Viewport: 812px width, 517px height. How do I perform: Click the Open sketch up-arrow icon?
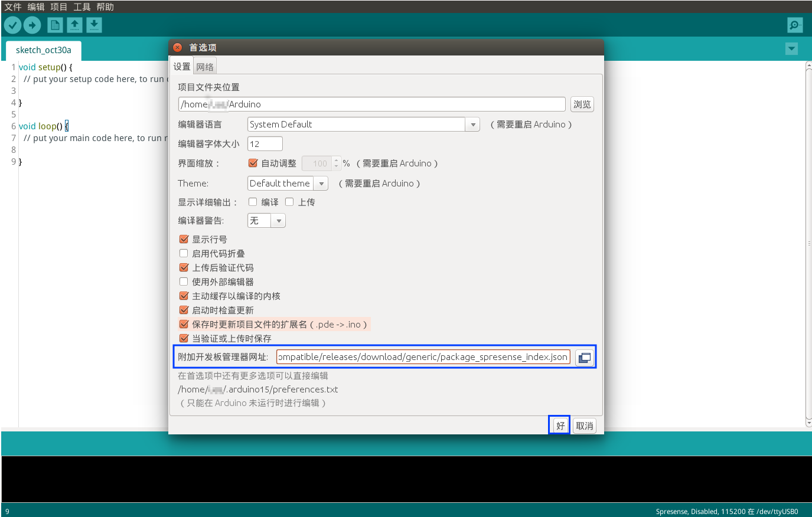[x=74, y=25]
